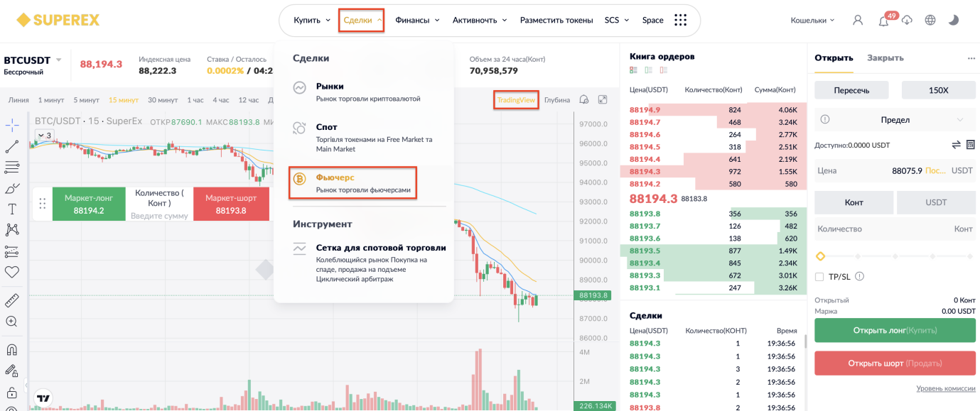
Task: Enable the TP/SL checkbox
Action: pyautogui.click(x=819, y=277)
